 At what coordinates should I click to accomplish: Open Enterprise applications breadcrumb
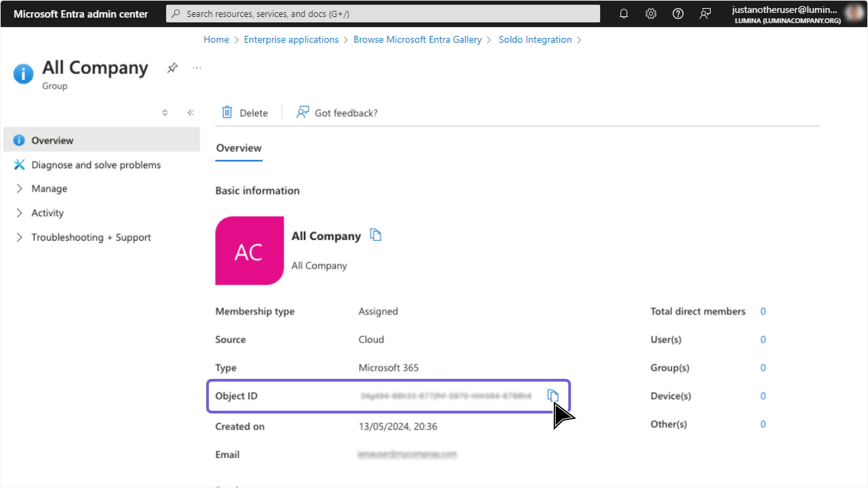(291, 40)
